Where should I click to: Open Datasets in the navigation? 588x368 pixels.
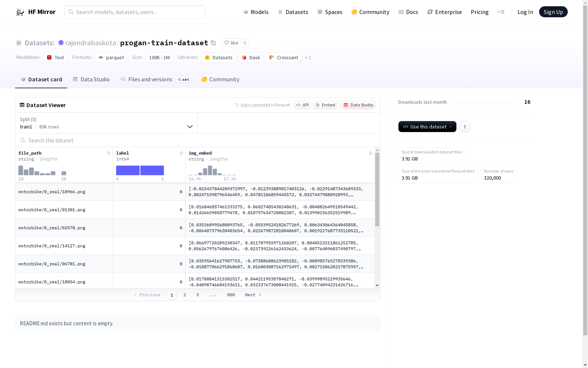pos(293,12)
